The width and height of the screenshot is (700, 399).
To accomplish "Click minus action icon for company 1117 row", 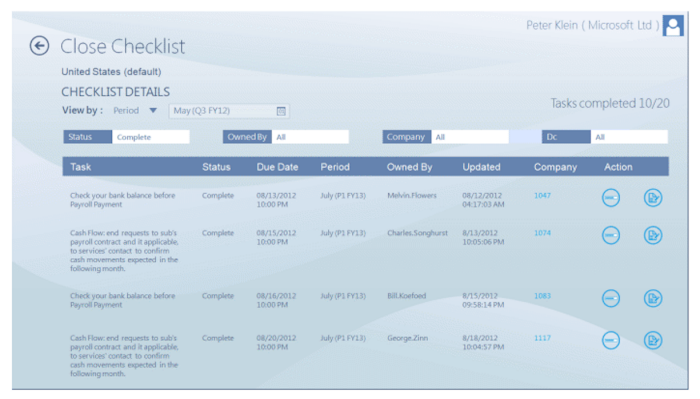I will [611, 340].
